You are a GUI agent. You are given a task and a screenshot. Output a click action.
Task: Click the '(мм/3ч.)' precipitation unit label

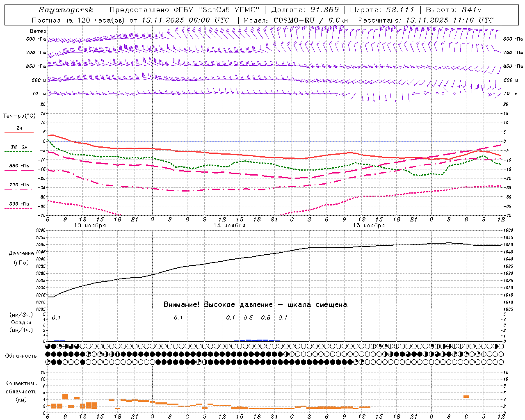[21, 315]
